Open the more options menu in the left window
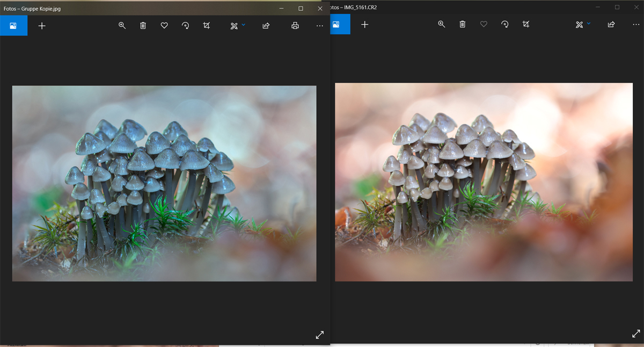 [320, 25]
